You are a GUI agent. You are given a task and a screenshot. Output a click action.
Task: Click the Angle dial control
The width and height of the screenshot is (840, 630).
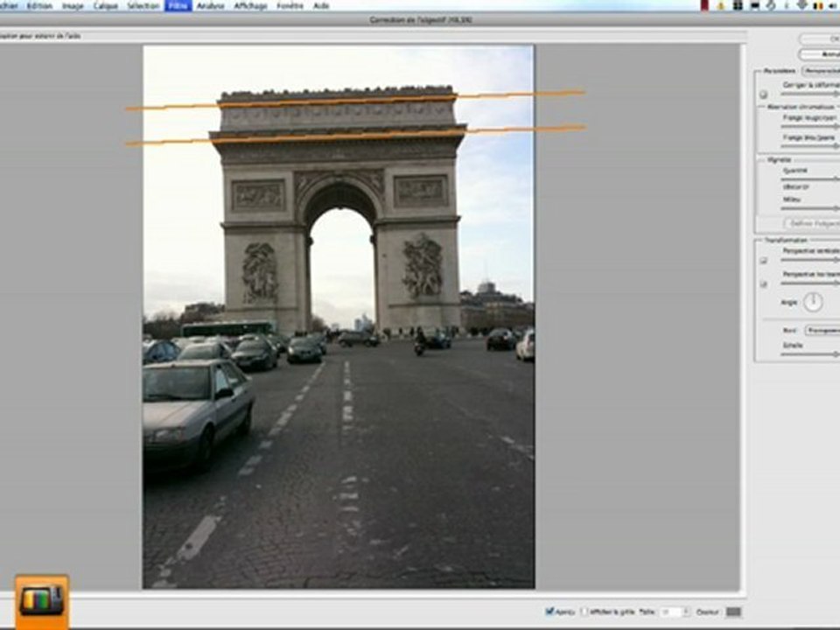pos(813,302)
